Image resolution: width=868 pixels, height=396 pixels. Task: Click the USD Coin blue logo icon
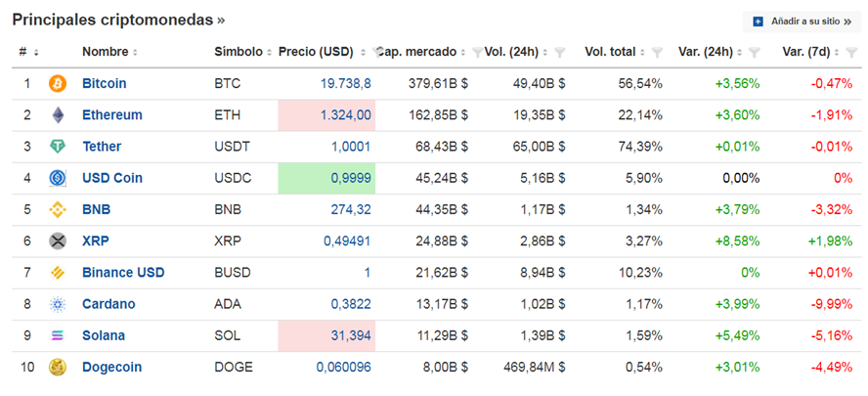pos(58,178)
